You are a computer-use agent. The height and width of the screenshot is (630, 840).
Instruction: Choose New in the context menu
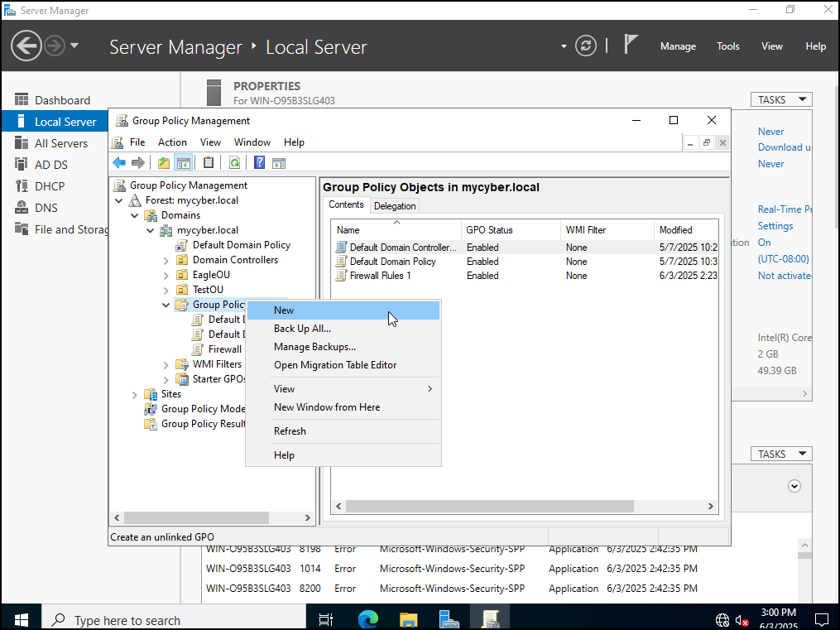343,310
